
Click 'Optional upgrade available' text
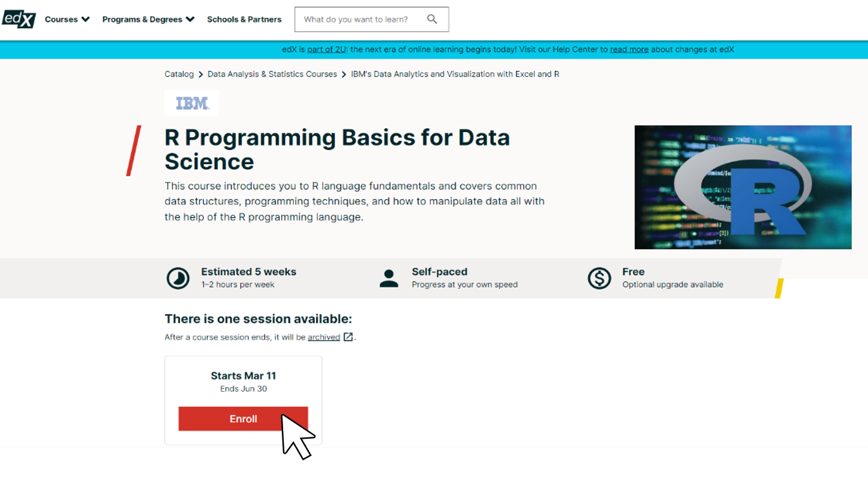(x=673, y=285)
